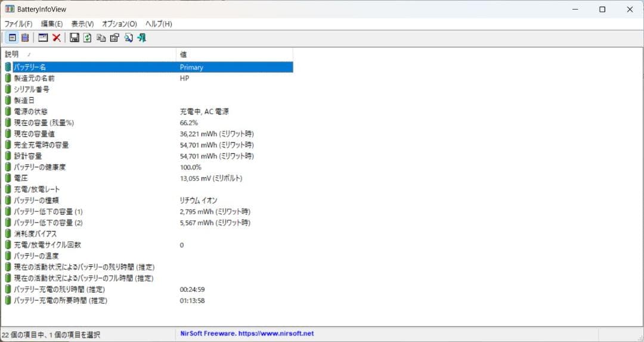Click the floppy disk Save icon
This screenshot has height=342, width=644.
(75, 38)
